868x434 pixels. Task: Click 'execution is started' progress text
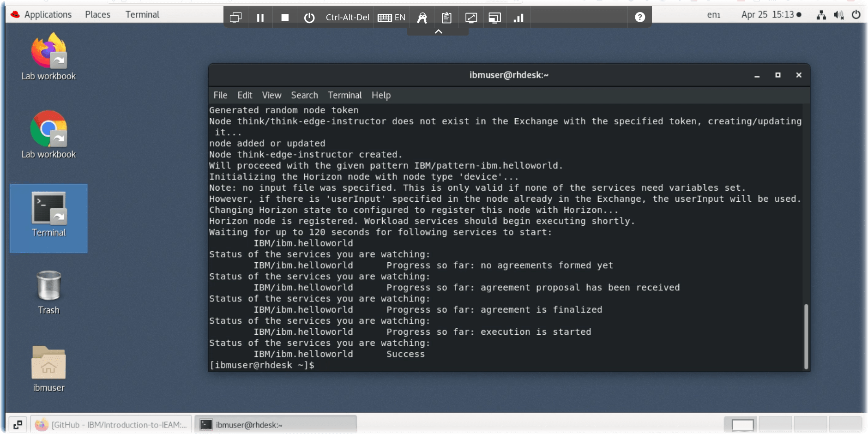[536, 332]
